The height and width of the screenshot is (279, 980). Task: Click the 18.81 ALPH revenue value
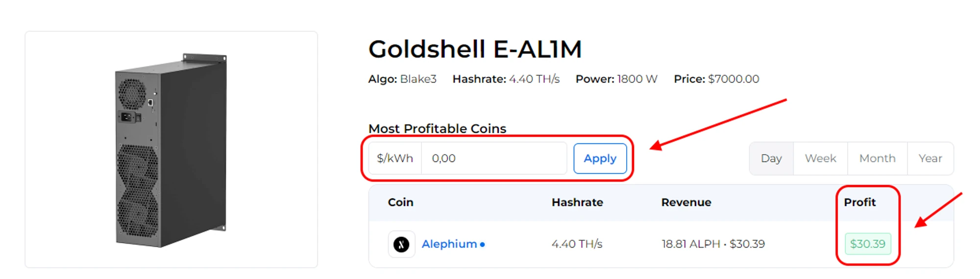click(690, 244)
